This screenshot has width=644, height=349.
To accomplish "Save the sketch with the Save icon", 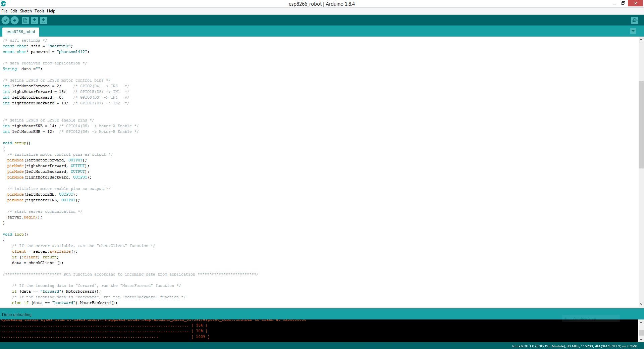I will coord(43,20).
